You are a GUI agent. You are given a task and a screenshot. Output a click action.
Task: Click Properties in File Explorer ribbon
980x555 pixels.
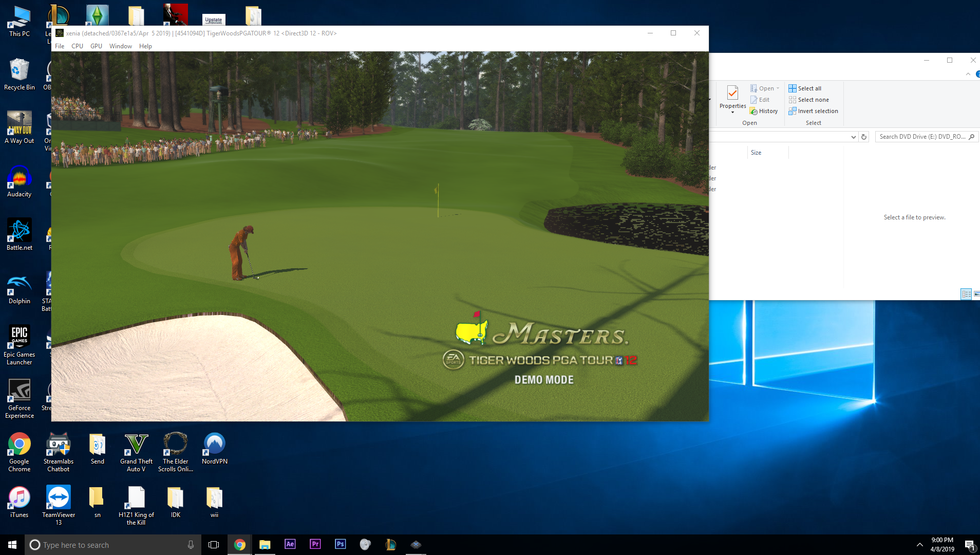tap(732, 99)
